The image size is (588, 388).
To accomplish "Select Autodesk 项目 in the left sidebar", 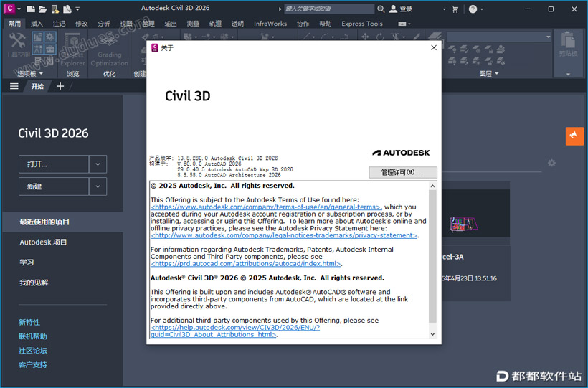I will [x=43, y=242].
